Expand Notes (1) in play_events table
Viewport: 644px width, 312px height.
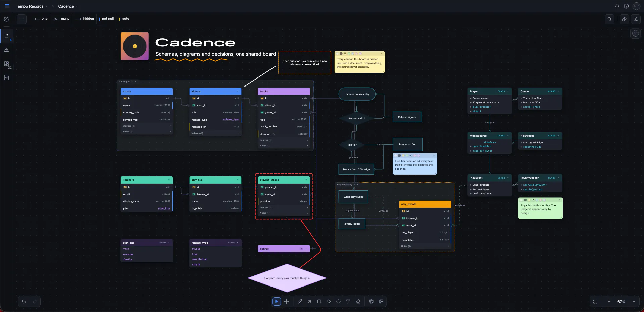[425, 246]
